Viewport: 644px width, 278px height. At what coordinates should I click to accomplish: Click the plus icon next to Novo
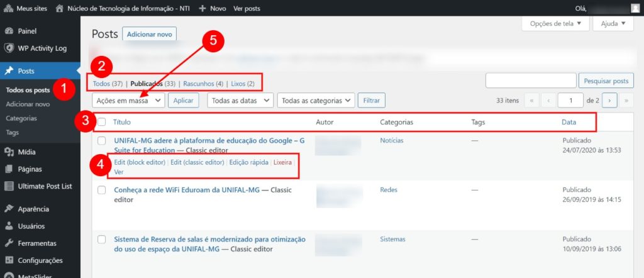[202, 8]
